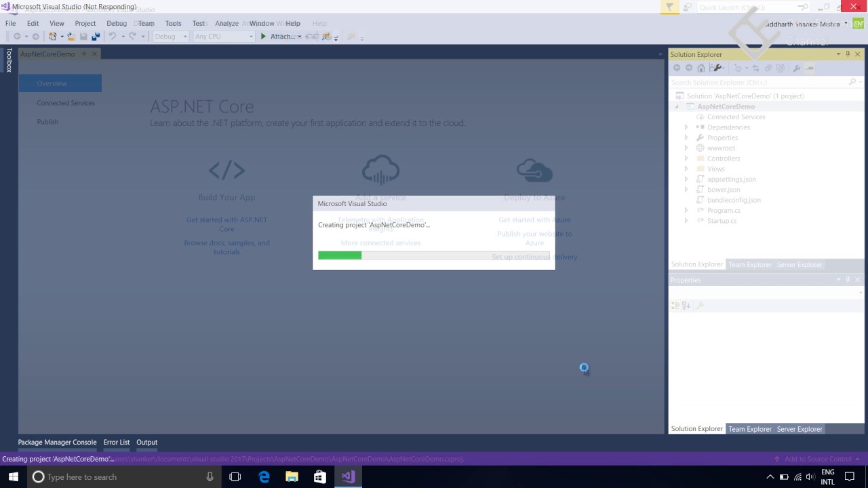
Task: Click Save icon in main toolbar
Action: [83, 37]
